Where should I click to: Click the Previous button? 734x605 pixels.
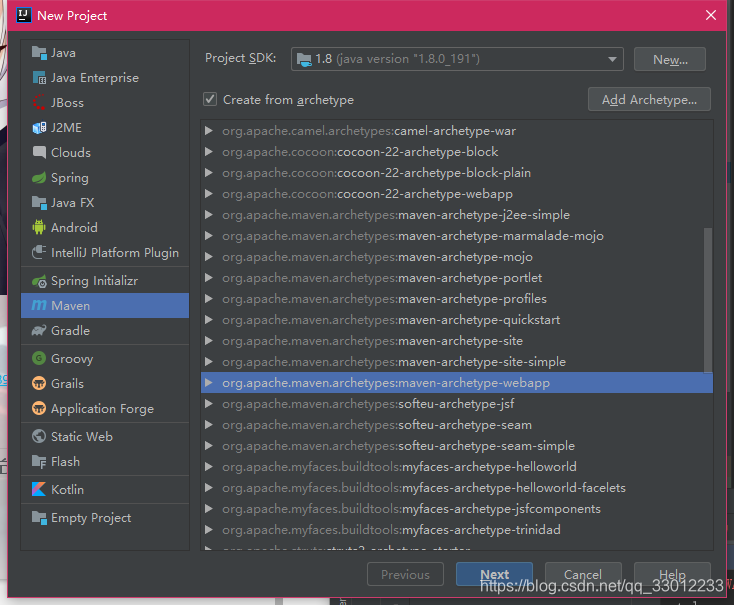pyautogui.click(x=405, y=574)
